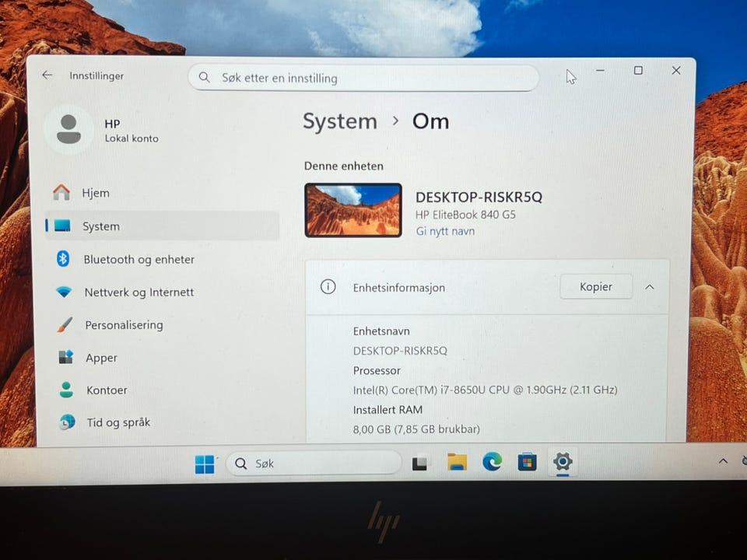The height and width of the screenshot is (560, 747).
Task: Click the Denne enheten heading
Action: click(343, 166)
